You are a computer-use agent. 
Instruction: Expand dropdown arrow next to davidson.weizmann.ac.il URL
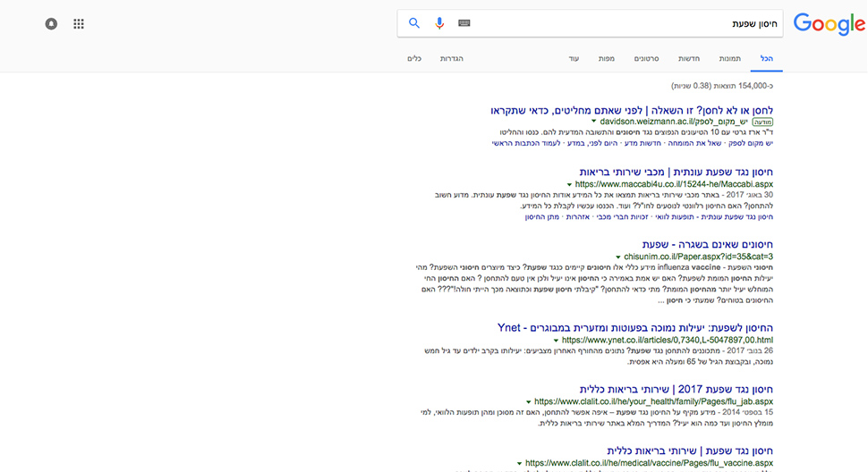tap(593, 122)
